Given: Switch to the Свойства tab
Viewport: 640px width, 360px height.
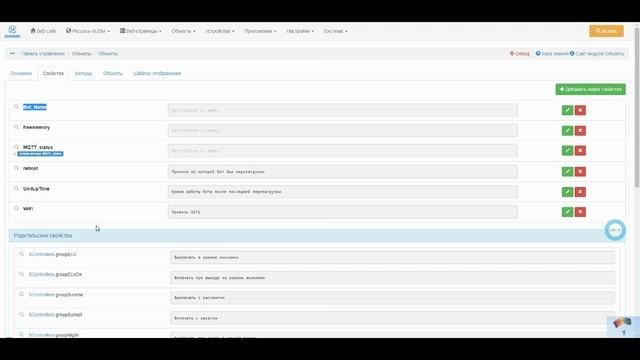Looking at the screenshot, I should coord(53,73).
